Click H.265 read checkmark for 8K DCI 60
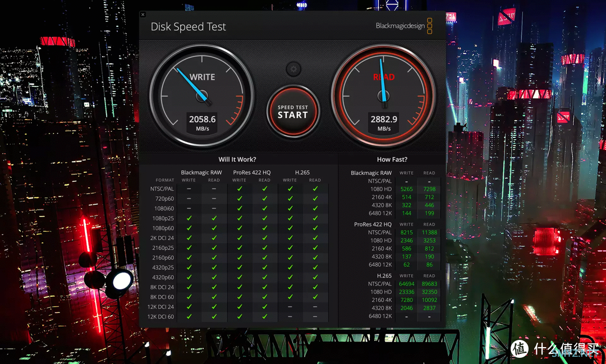This screenshot has width=606, height=364. click(x=315, y=297)
